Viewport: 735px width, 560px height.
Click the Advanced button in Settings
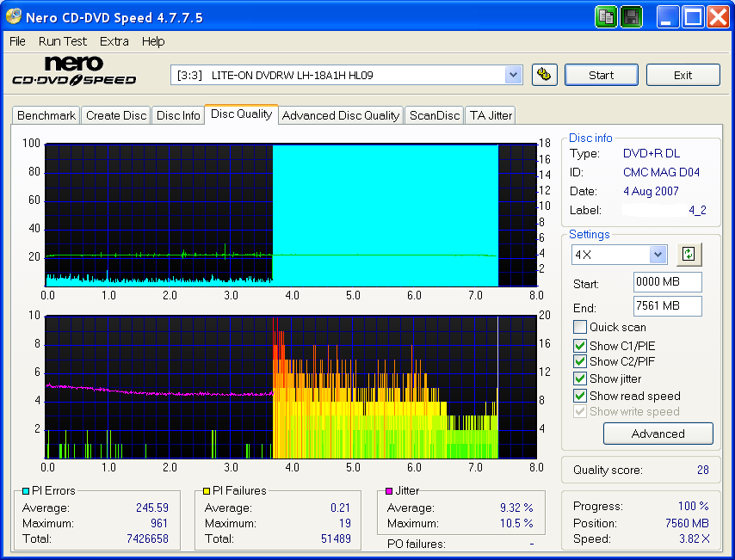tap(658, 434)
